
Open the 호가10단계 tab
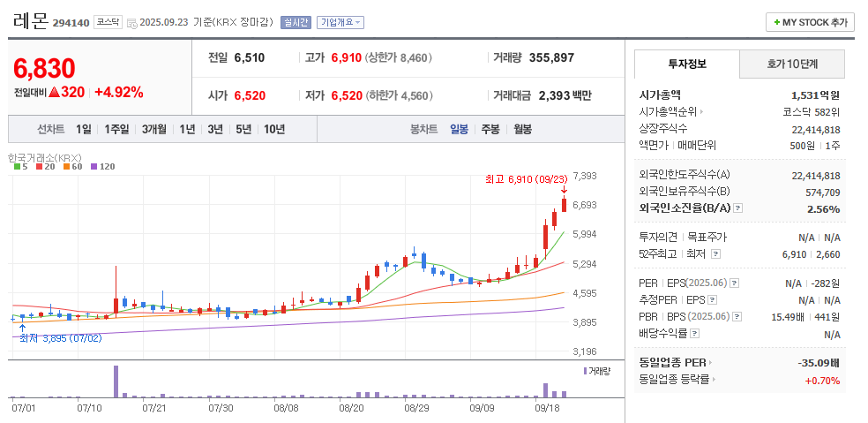792,64
